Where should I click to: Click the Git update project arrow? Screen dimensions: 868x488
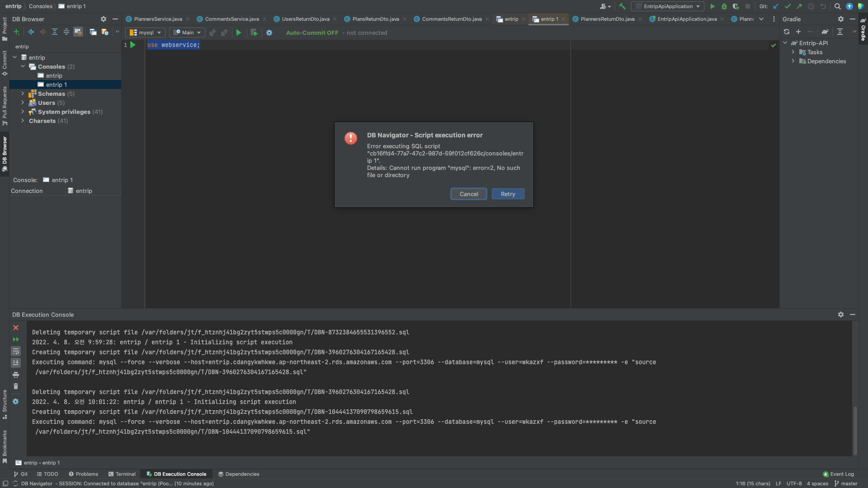coord(776,6)
